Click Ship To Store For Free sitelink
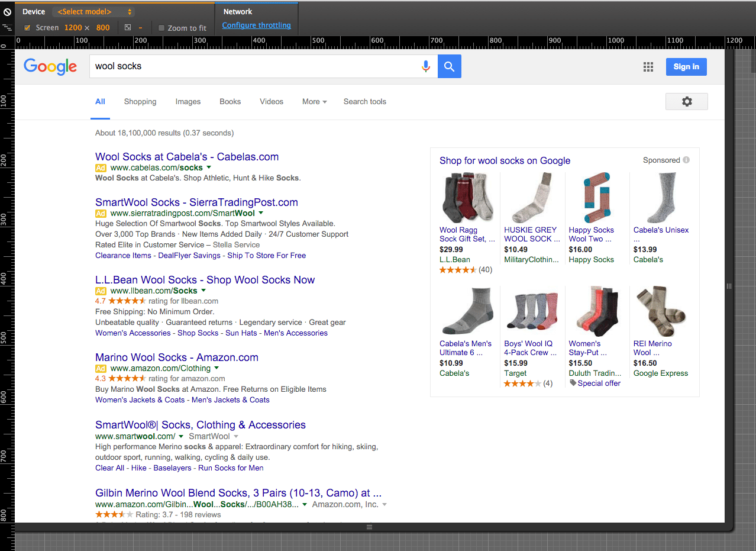The image size is (756, 551). point(267,256)
